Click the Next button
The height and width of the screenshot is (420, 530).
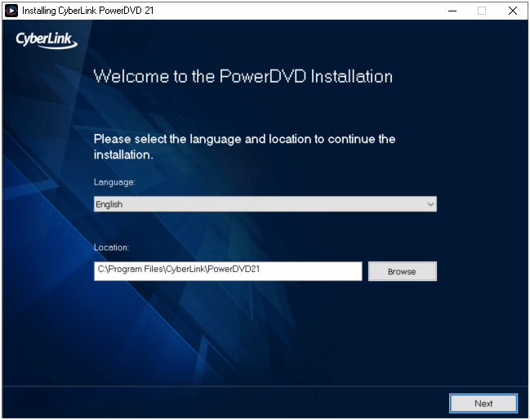[x=483, y=403]
